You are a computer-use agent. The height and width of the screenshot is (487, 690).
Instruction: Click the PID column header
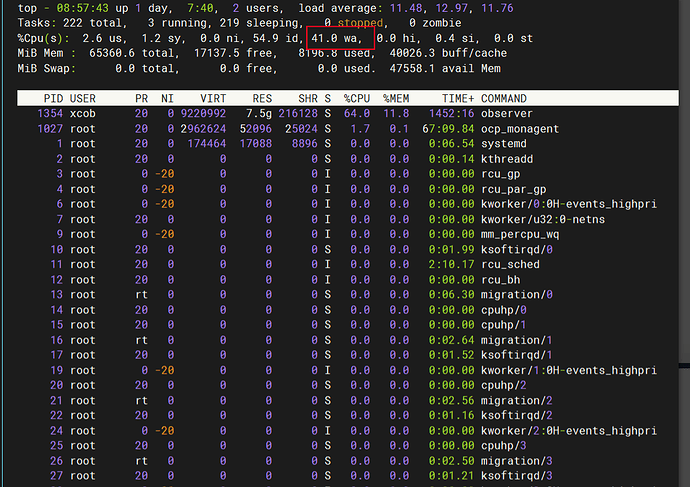click(x=53, y=98)
